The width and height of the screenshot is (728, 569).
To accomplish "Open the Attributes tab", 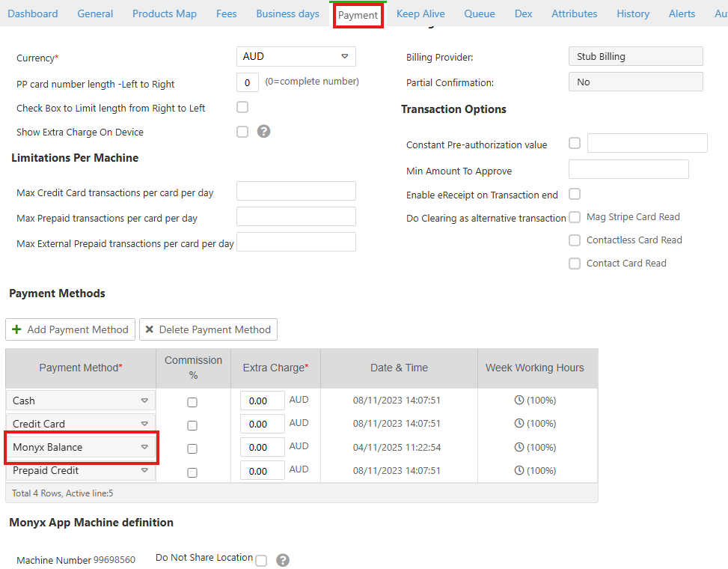I will pos(575,13).
